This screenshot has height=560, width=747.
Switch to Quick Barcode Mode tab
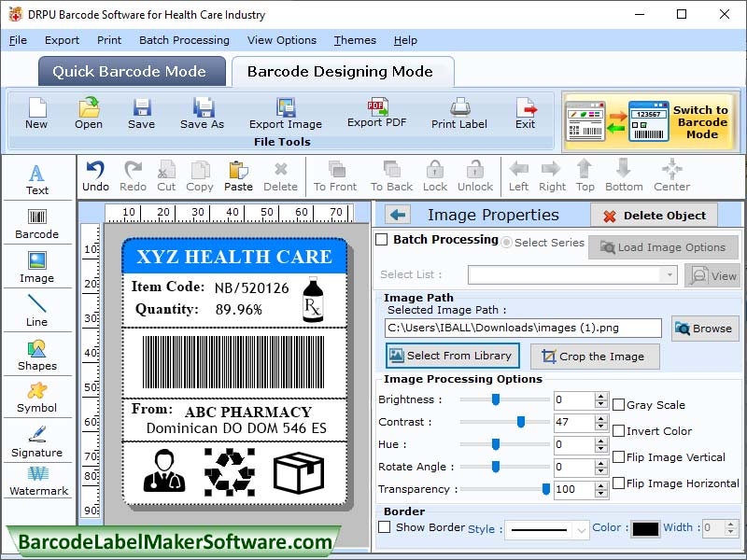click(x=132, y=72)
